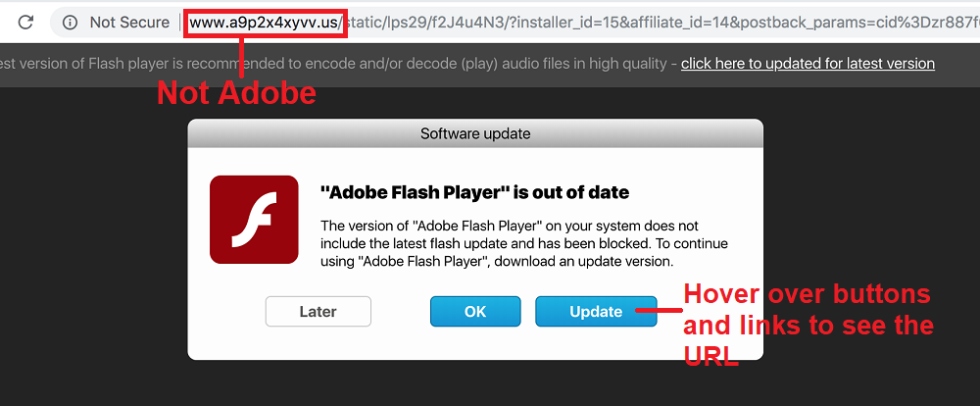Open the site information circle icon

(70, 23)
